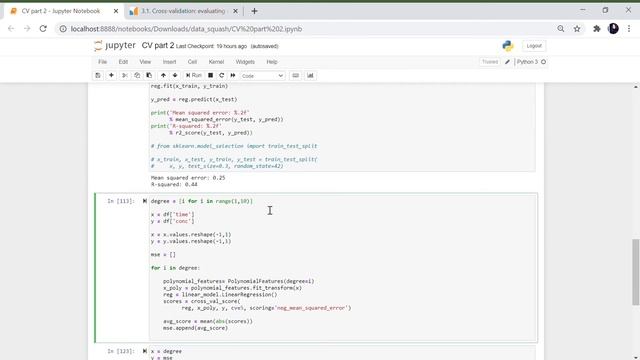Restart the kernel icon
This screenshot has height=360, width=640.
tap(222, 76)
